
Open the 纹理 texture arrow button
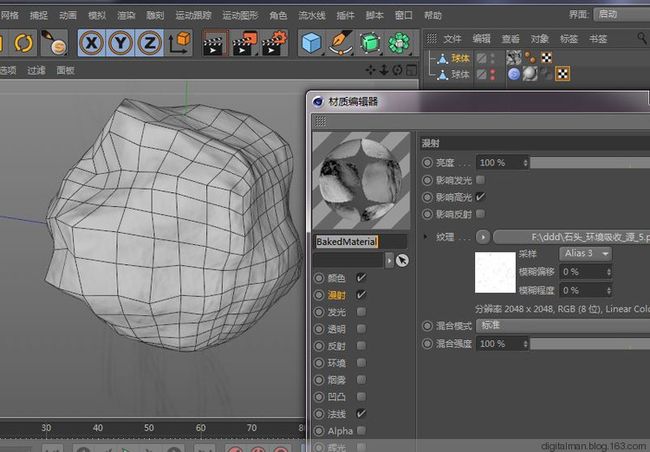[x=483, y=237]
